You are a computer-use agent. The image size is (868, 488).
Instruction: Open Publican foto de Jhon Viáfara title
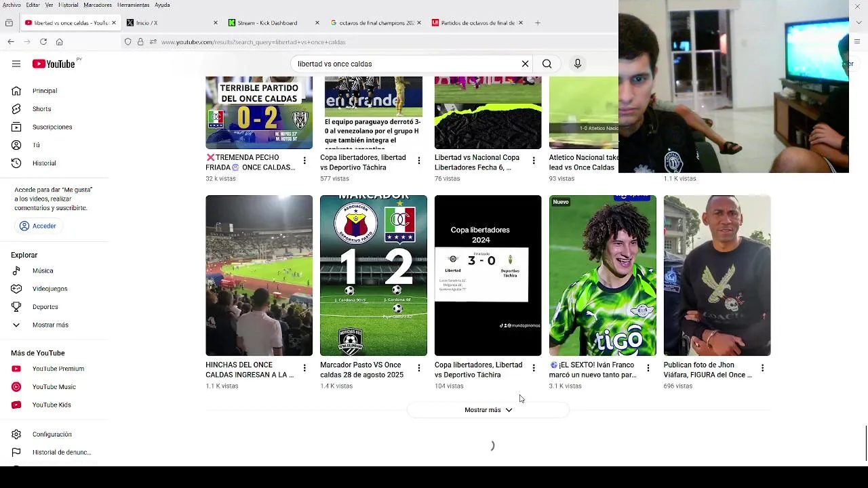708,370
